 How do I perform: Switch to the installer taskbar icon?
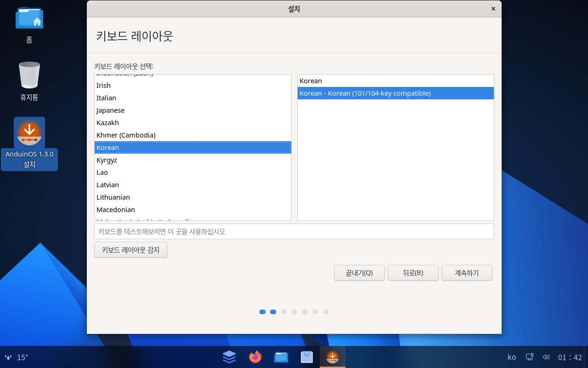coord(333,356)
